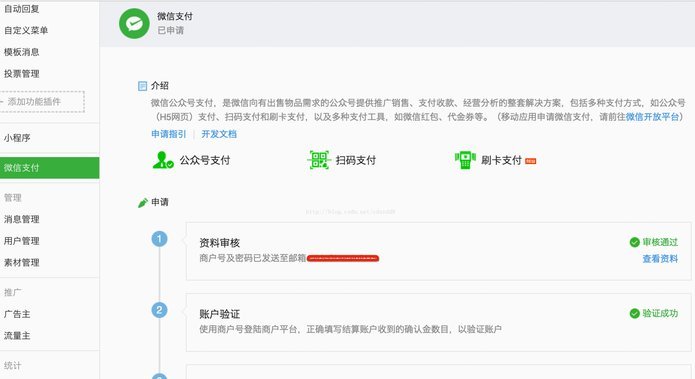Image resolution: width=695 pixels, height=379 pixels.
Task: Click the 微信支付 page header title
Action: 175,16
